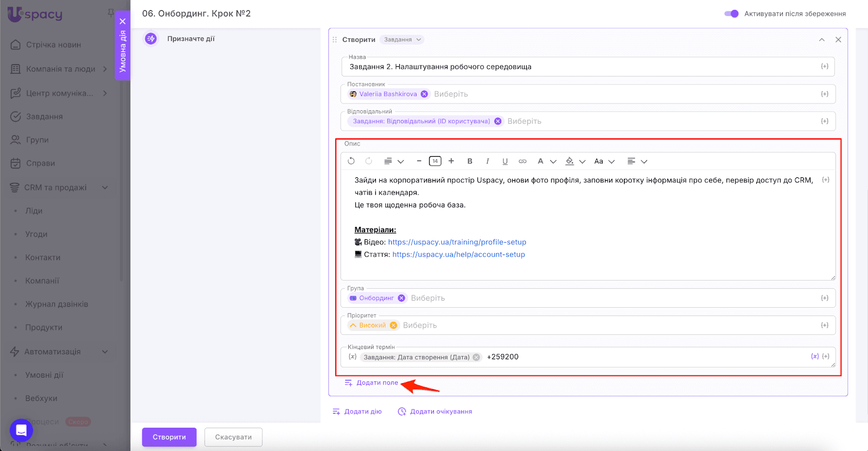
Task: Open the 'Завдання' entity type dropdown
Action: (402, 40)
